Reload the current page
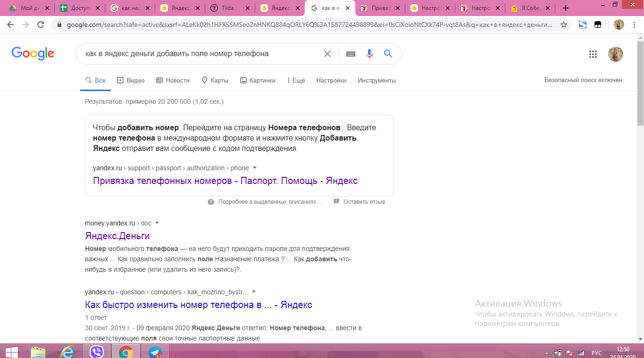The width and height of the screenshot is (644, 358). click(41, 25)
